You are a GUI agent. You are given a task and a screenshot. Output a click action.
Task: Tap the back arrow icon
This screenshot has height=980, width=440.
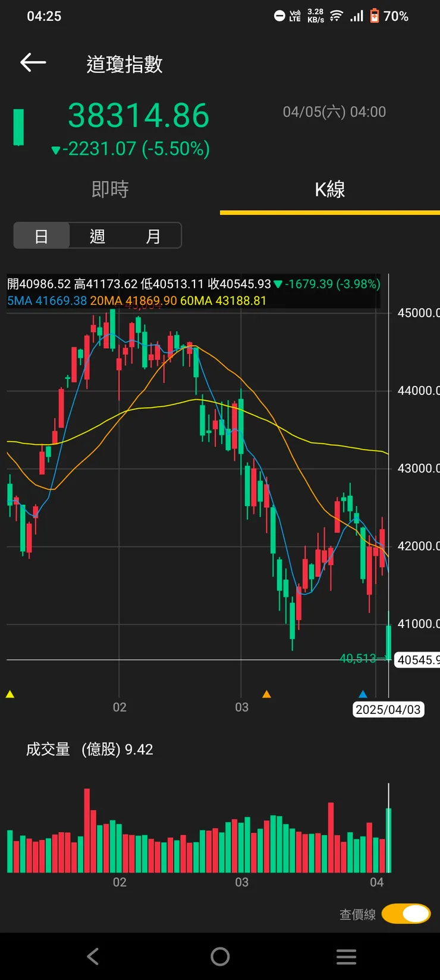pos(33,62)
